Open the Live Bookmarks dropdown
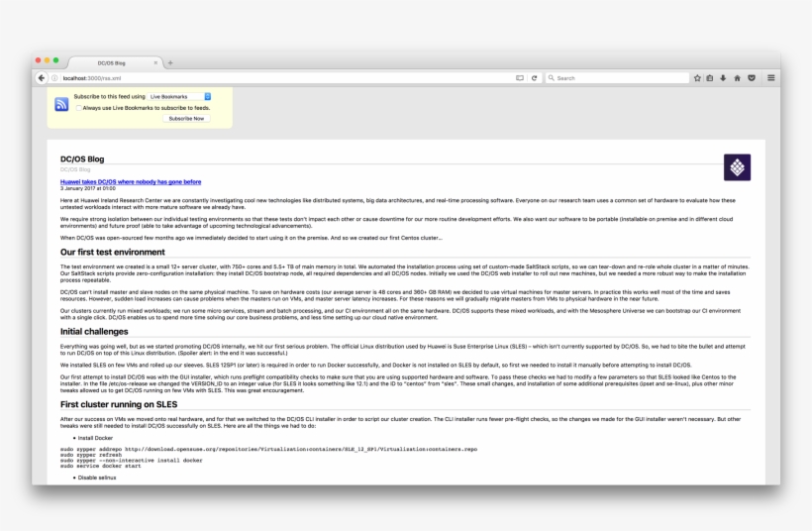Image resolution: width=812 pixels, height=531 pixels. pyautogui.click(x=179, y=97)
